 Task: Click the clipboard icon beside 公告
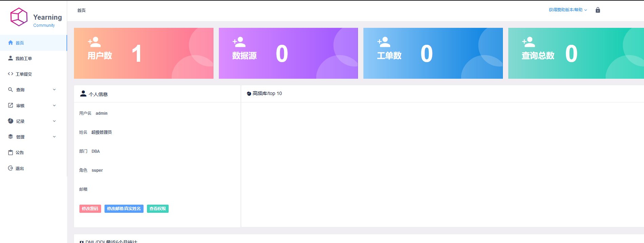[x=11, y=152]
